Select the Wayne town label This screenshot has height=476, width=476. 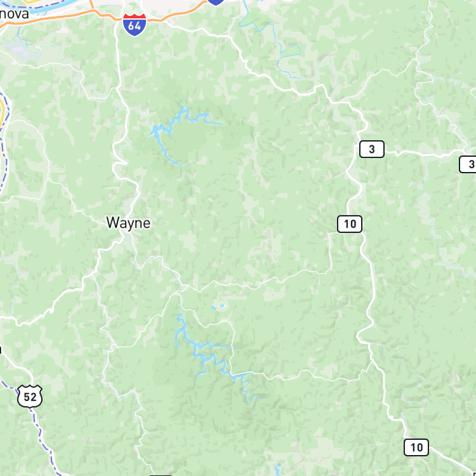tap(128, 223)
